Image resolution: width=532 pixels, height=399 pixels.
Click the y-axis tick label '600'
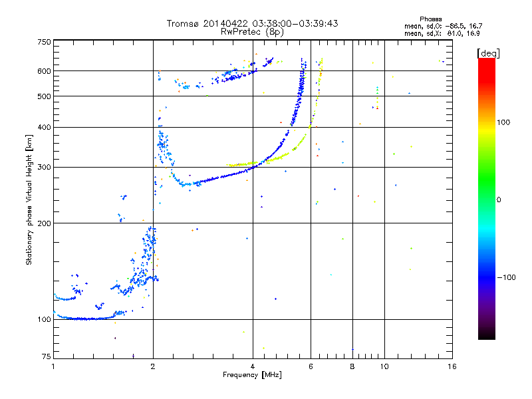[44, 71]
